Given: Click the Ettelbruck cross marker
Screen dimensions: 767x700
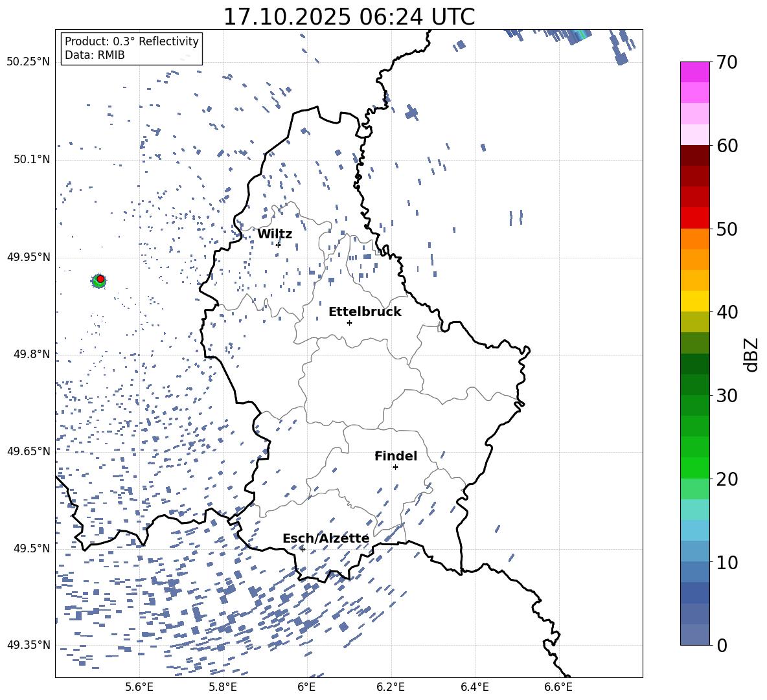Looking at the screenshot, I should pos(349,322).
